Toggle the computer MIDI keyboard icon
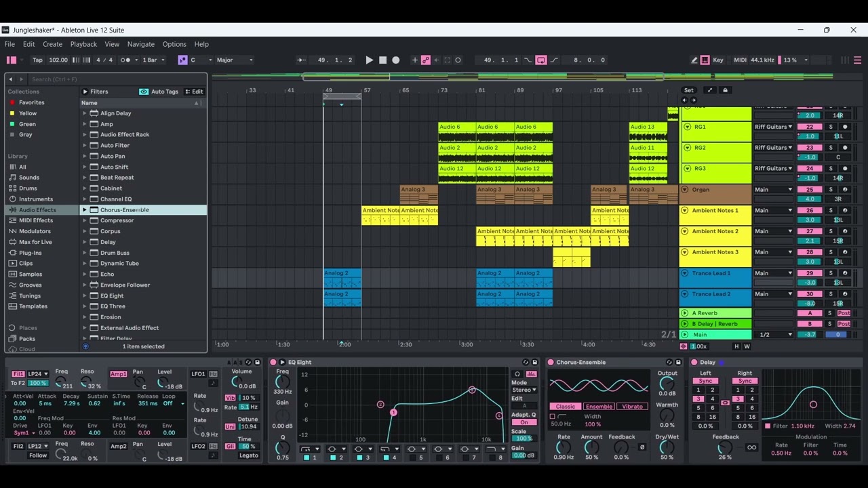 pyautogui.click(x=705, y=60)
